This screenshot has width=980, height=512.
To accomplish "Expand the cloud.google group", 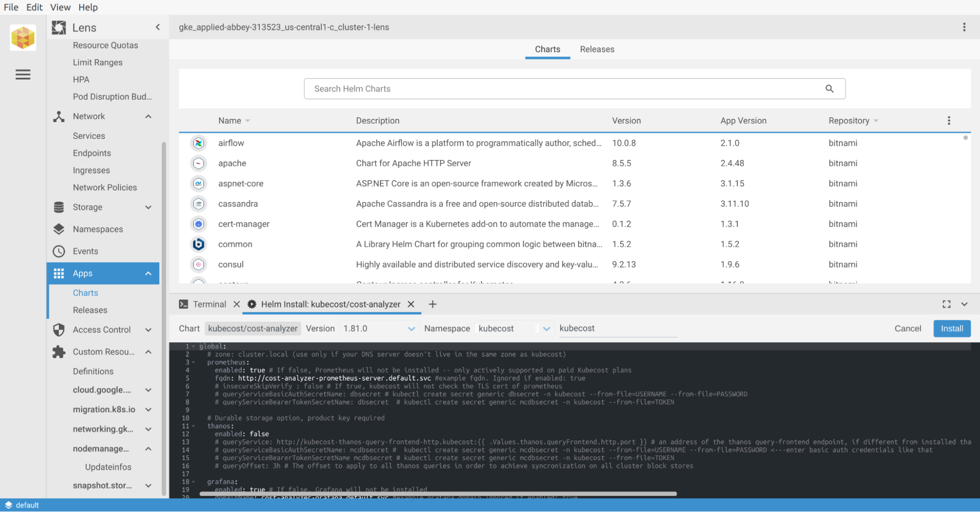I will pyautogui.click(x=148, y=390).
